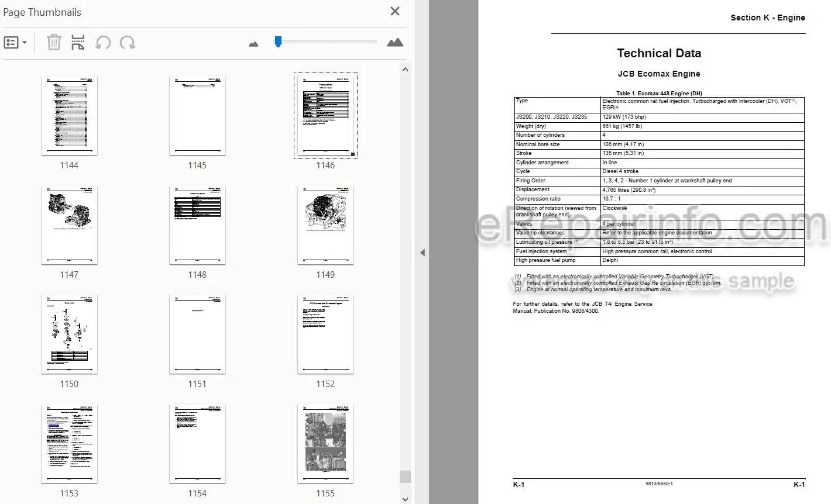Click the thumbnail panel scroll up arrow
This screenshot has height=504, width=831.
click(x=405, y=70)
